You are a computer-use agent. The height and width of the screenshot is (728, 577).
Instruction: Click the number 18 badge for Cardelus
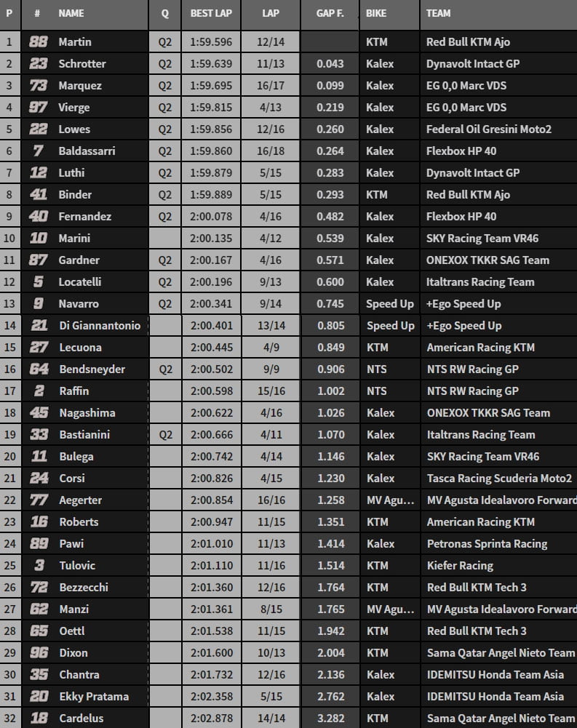(38, 719)
